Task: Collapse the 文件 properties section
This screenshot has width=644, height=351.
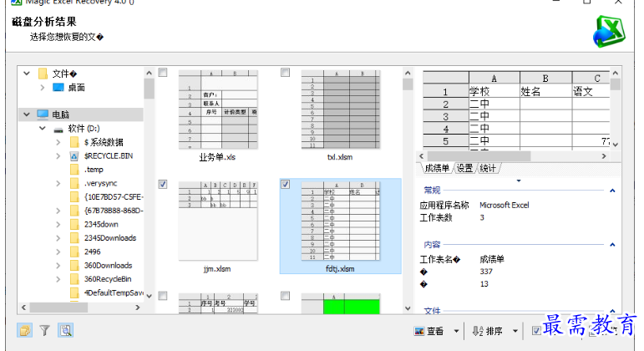Action: (612, 311)
